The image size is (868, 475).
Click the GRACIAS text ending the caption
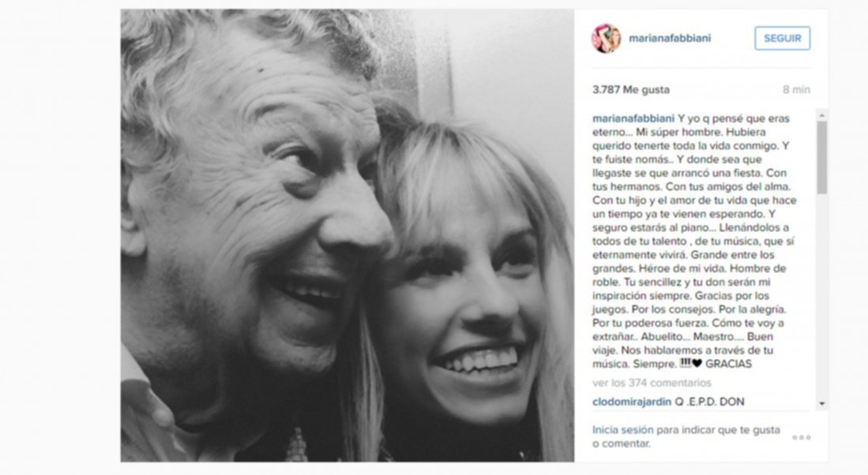pos(728,364)
